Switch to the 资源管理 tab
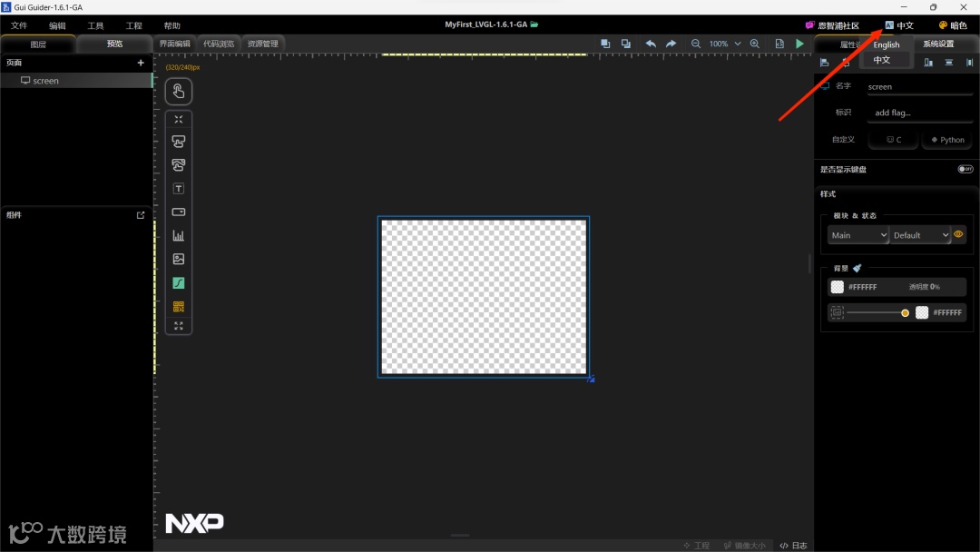 tap(262, 44)
